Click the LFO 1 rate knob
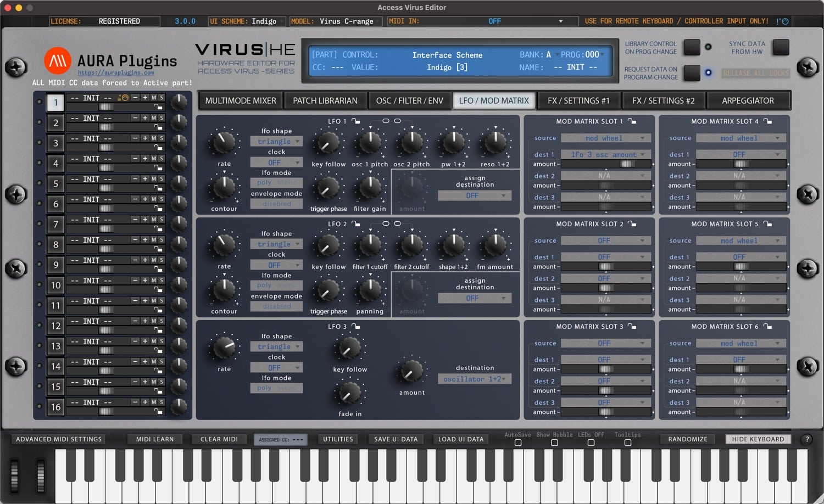The image size is (824, 504). [x=224, y=142]
